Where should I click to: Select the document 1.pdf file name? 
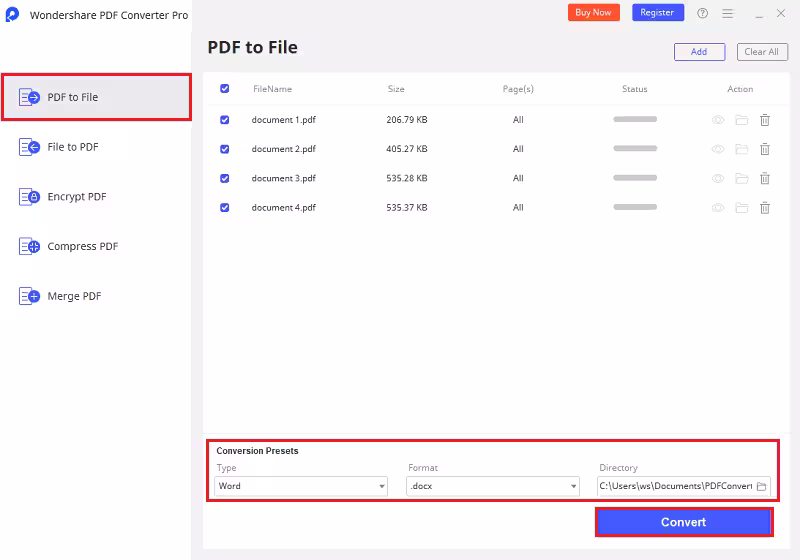pos(284,120)
